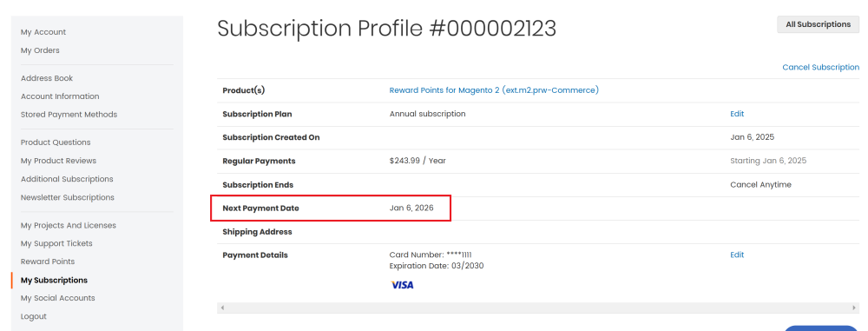Click the Regular Payments label
Screen dimensions: 868x331
click(259, 161)
